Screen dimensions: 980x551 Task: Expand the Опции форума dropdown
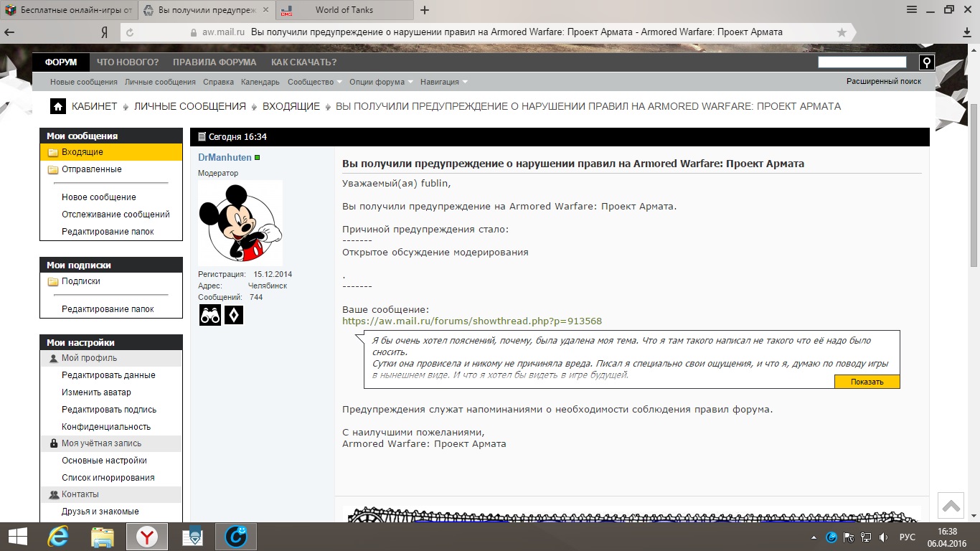click(x=381, y=82)
